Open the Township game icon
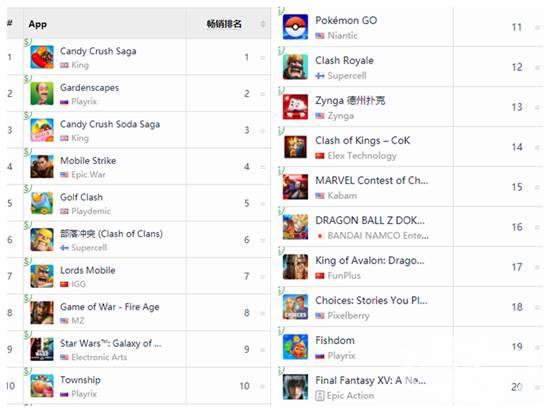This screenshot has height=413, width=550. 42,386
